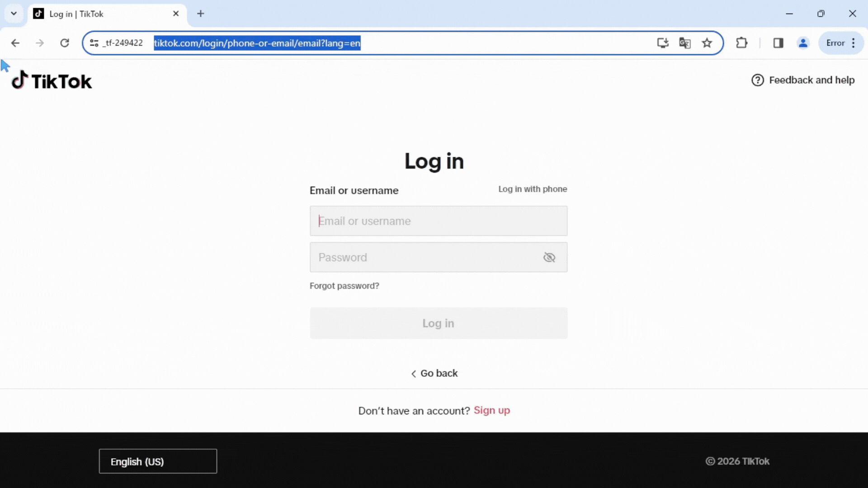Click the Log in button

click(438, 324)
